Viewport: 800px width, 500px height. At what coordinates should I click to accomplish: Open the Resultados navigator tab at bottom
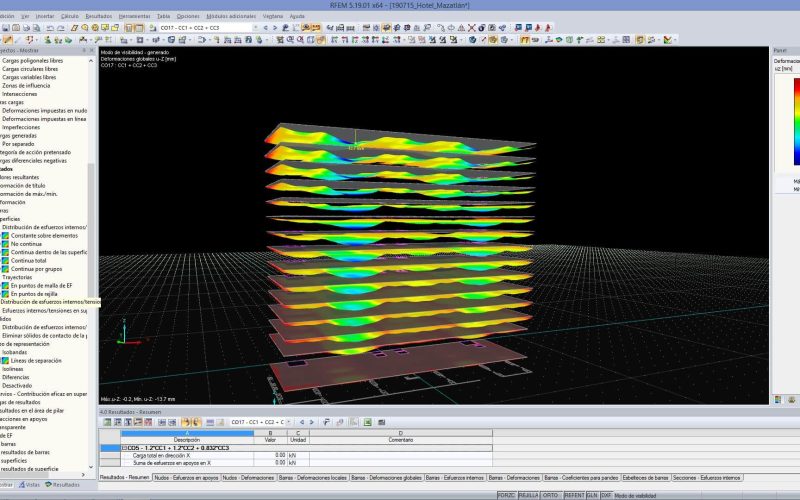click(62, 485)
